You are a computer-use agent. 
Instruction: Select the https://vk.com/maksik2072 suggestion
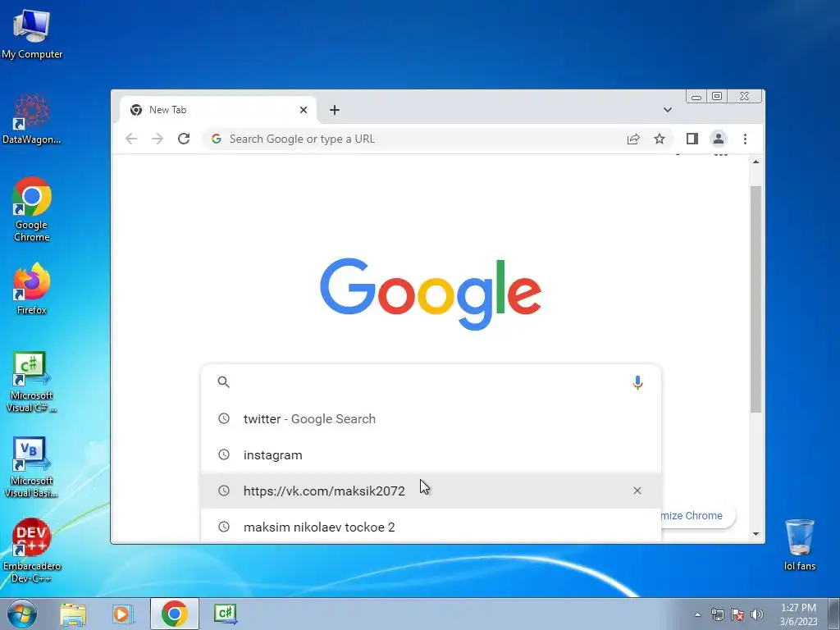tap(431, 491)
